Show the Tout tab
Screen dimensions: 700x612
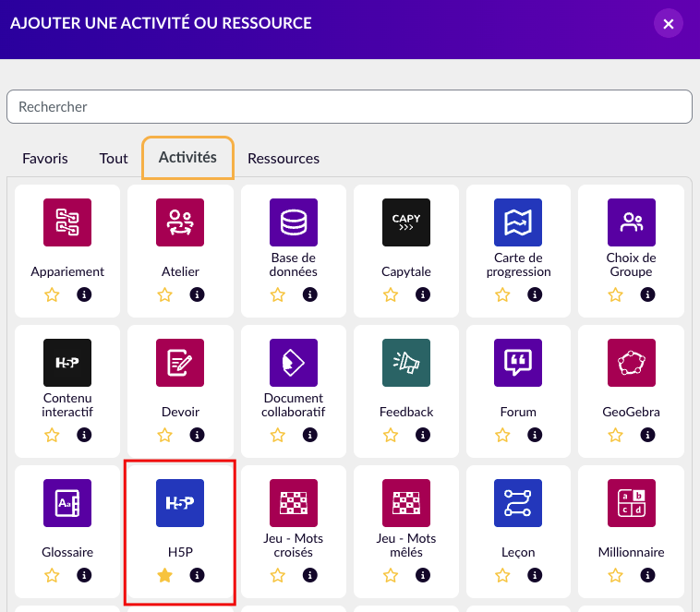(x=114, y=158)
